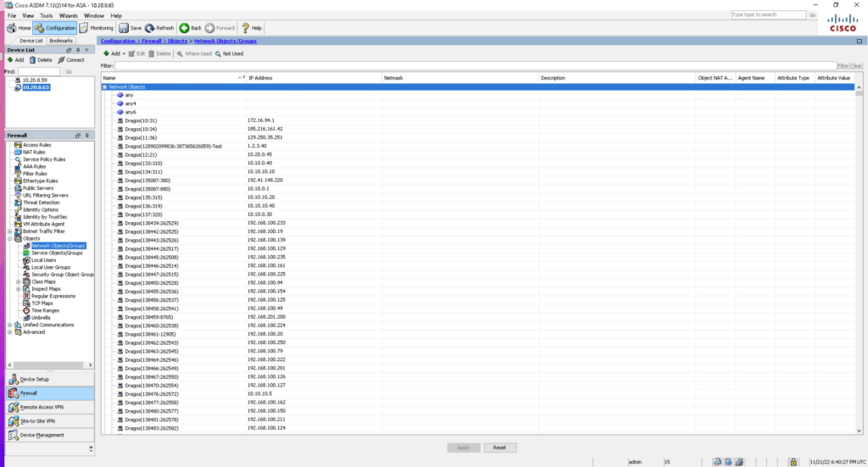
Task: Select the any4 network object
Action: (x=131, y=103)
